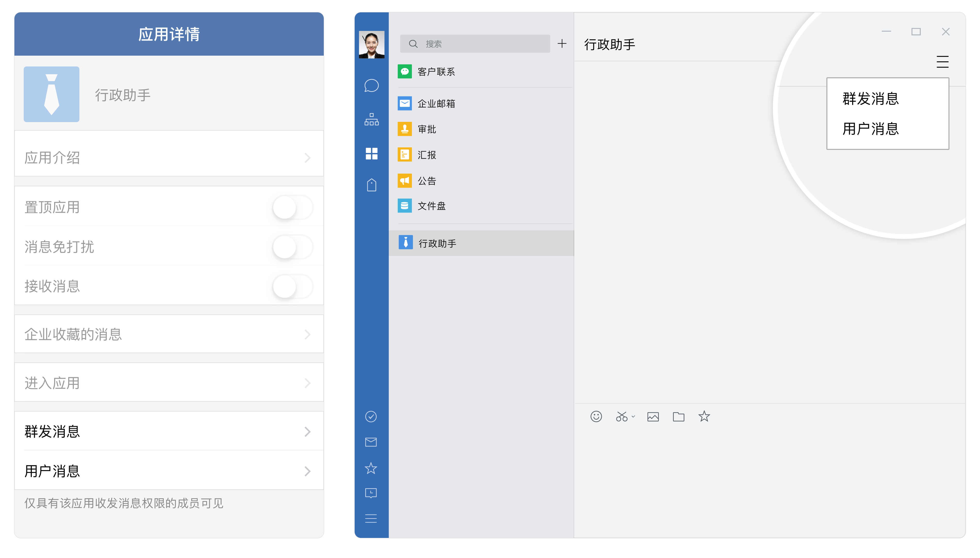Select 审批 in the app list
This screenshot has width=980, height=558.
point(481,129)
